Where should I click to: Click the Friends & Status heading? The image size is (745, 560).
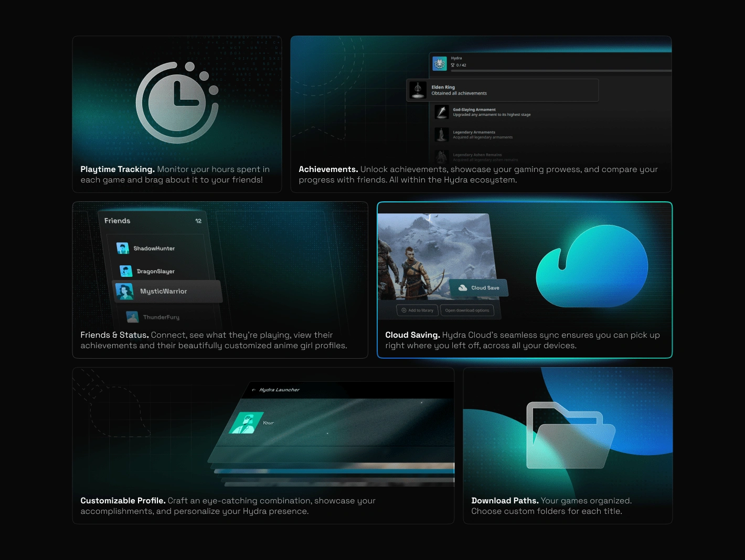click(x=115, y=335)
